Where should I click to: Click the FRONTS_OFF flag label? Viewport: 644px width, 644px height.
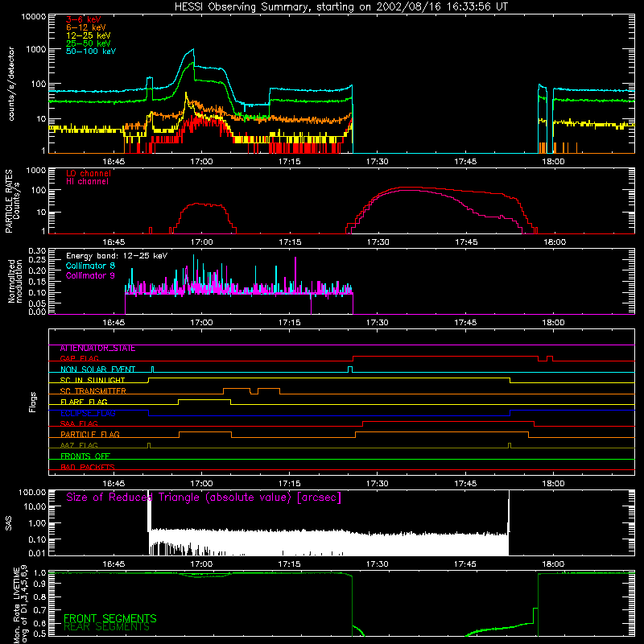[85, 456]
